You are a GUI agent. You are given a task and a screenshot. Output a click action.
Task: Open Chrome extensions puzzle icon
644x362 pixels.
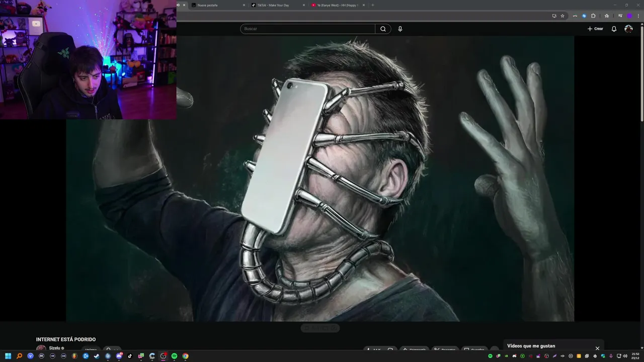[593, 16]
